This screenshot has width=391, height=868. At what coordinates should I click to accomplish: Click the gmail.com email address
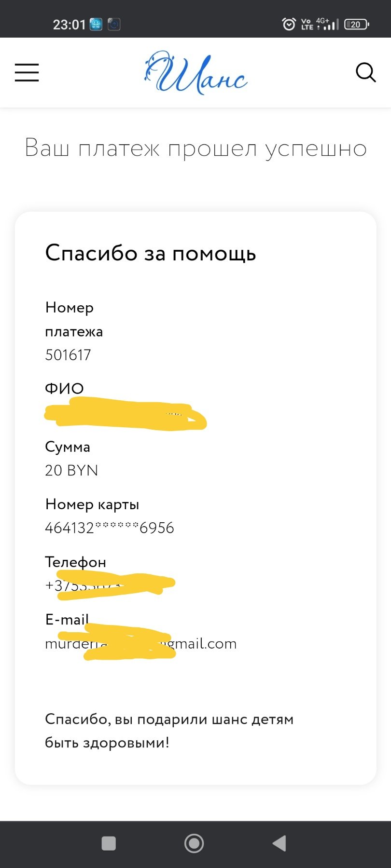(141, 644)
